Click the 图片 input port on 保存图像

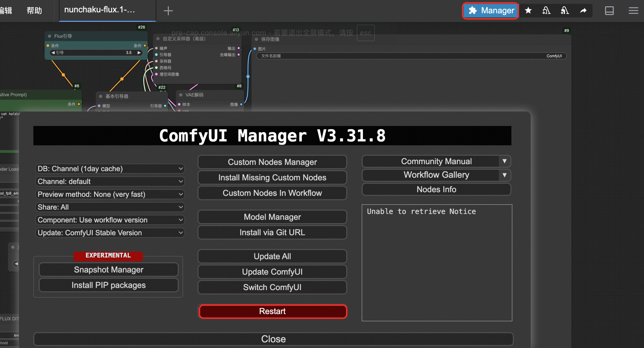(255, 49)
